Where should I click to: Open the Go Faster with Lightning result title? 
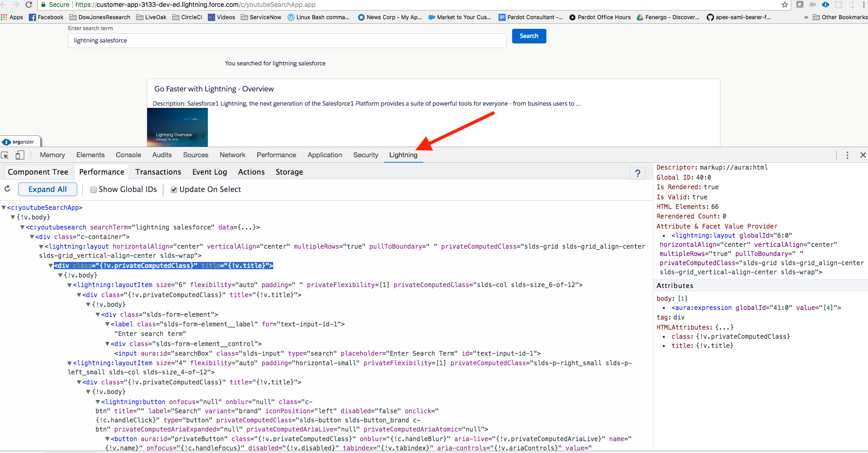(x=214, y=89)
